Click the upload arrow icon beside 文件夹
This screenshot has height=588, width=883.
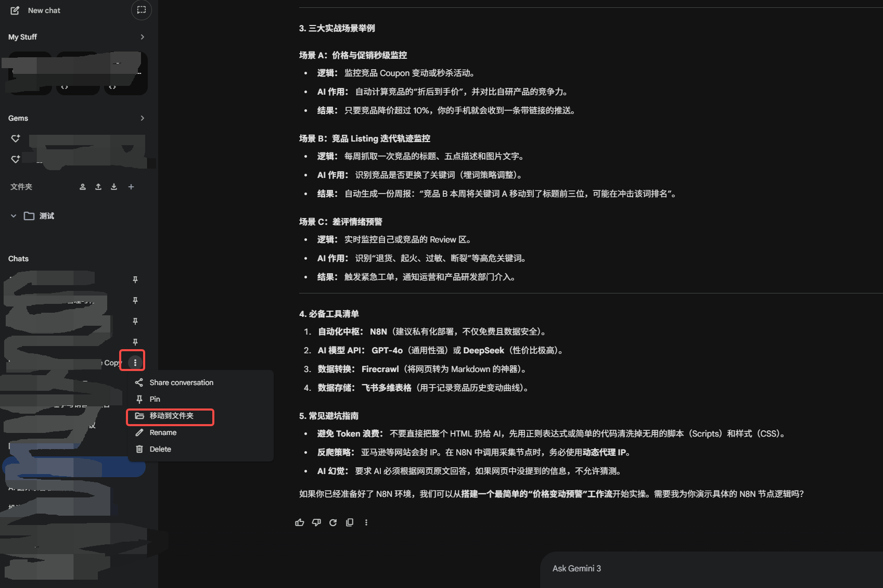click(x=98, y=187)
